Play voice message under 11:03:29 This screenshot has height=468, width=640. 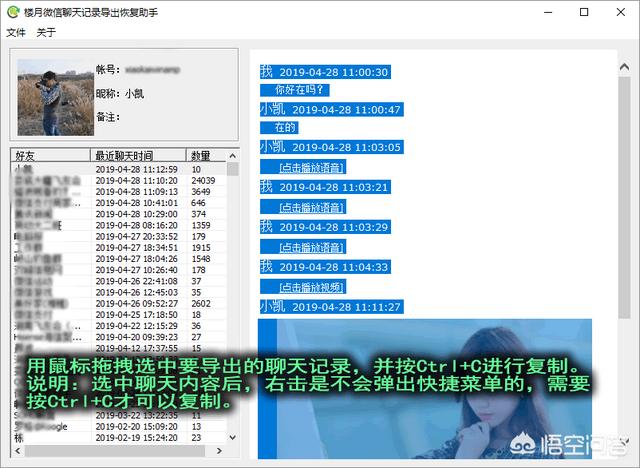312,247
